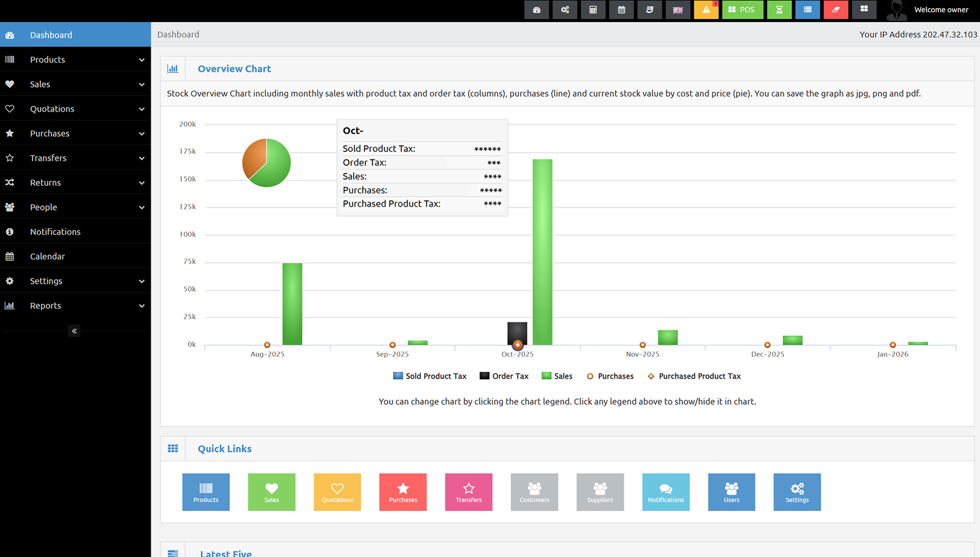This screenshot has width=980, height=557.
Task: Toggle Sold Product Tax legend series
Action: click(430, 376)
